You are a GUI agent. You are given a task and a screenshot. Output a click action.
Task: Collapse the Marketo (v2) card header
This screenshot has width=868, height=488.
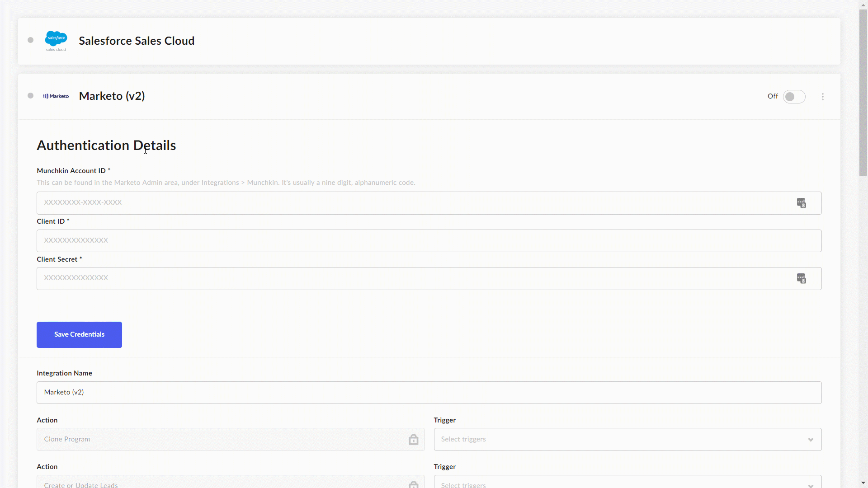pos(429,97)
